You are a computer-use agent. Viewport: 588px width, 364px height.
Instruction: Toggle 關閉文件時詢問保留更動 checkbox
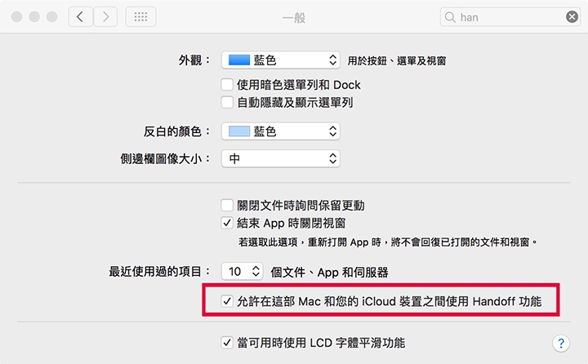tap(227, 205)
